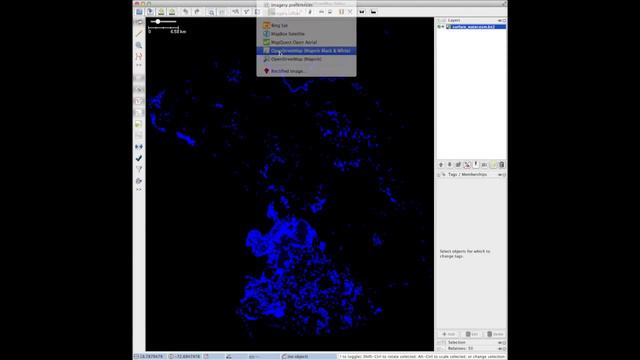Expand the Relations panel

[439, 349]
